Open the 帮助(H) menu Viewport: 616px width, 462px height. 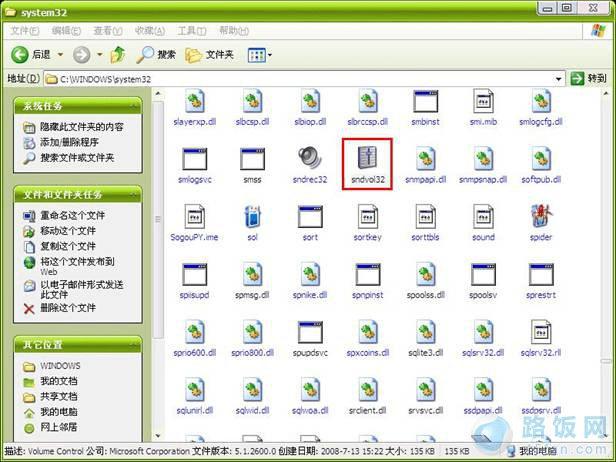(234, 31)
